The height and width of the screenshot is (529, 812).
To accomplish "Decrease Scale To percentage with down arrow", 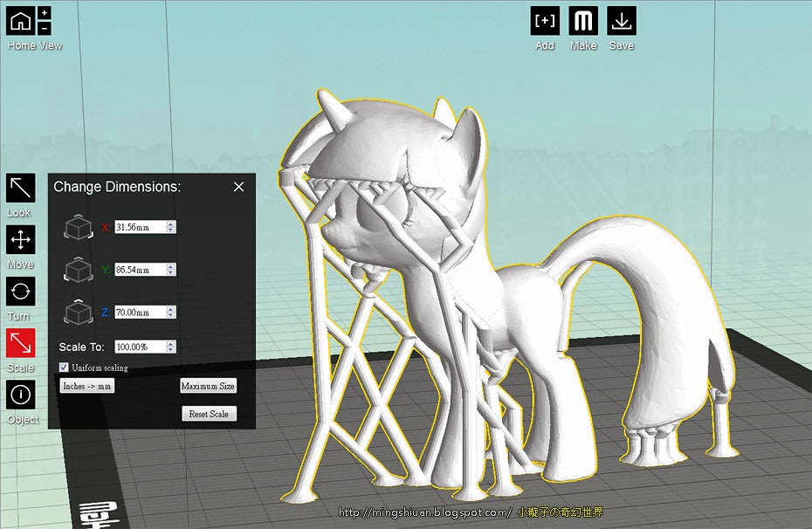I will 171,350.
